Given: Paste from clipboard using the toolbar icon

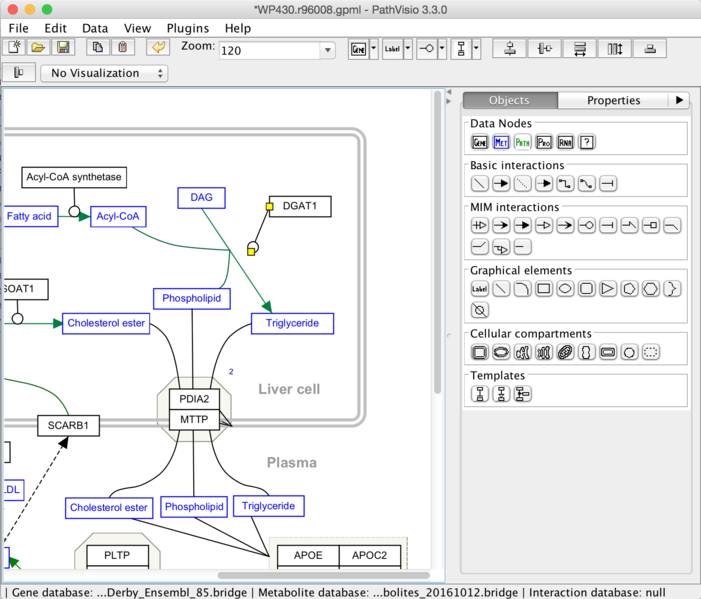Looking at the screenshot, I should click(122, 47).
